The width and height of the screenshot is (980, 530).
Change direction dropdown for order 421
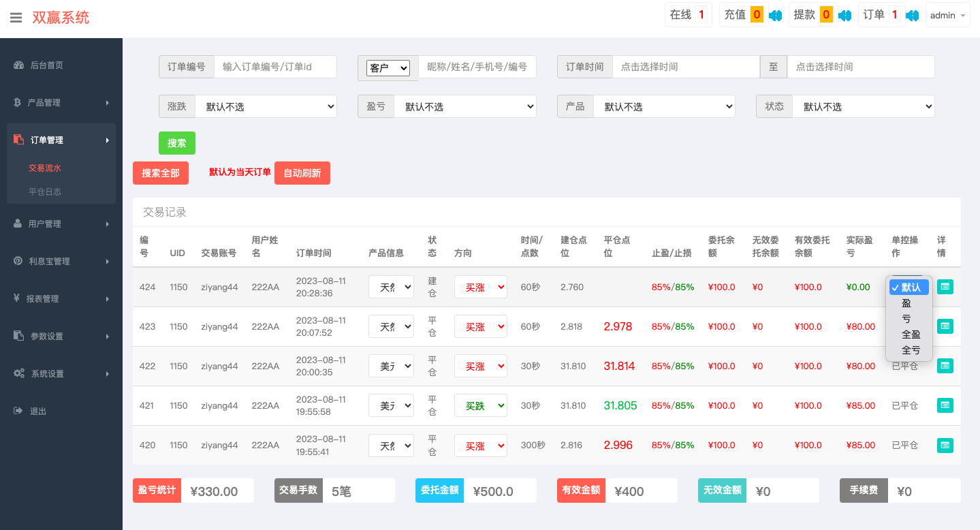pos(480,405)
